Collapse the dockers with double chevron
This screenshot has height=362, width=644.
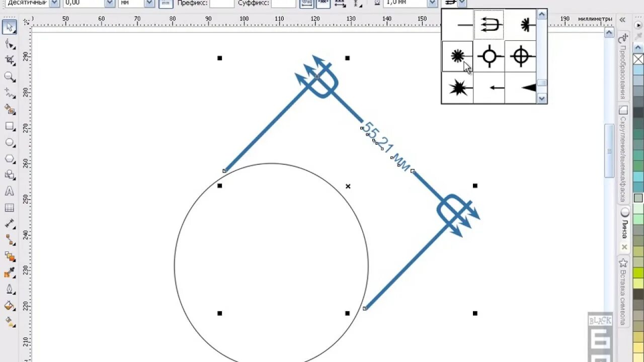tap(622, 20)
